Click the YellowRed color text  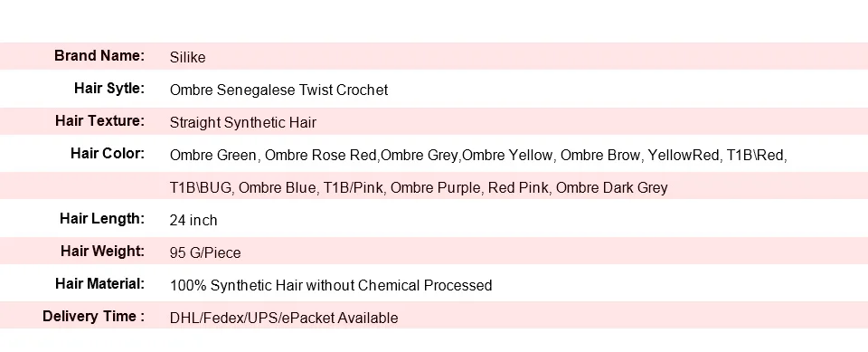point(684,156)
